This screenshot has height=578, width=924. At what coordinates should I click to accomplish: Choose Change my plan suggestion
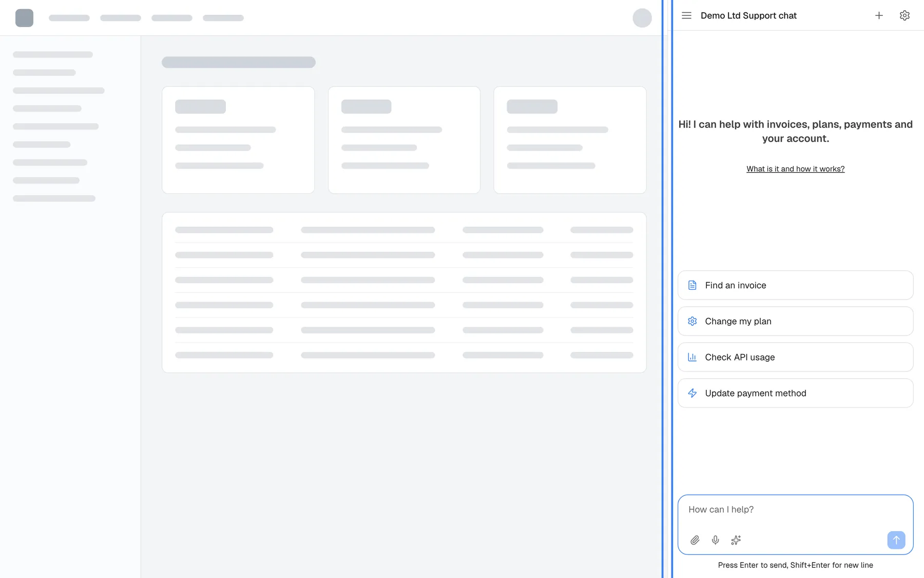[x=795, y=321]
